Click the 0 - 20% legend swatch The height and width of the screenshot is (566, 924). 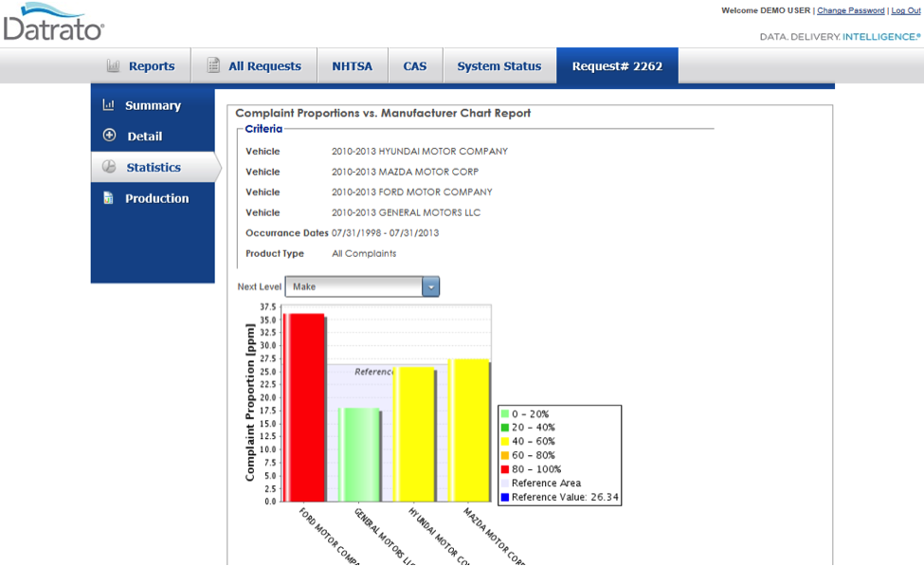click(505, 414)
